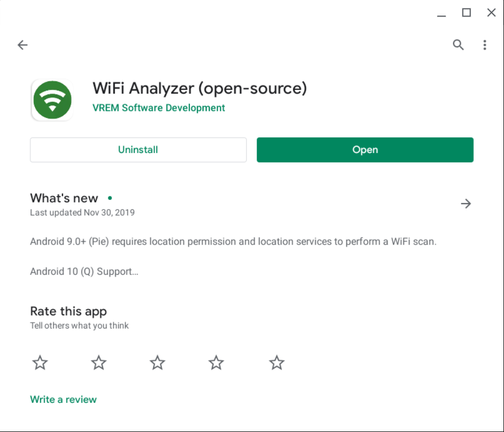Click the Uninstall button
504x432 pixels.
tap(138, 150)
